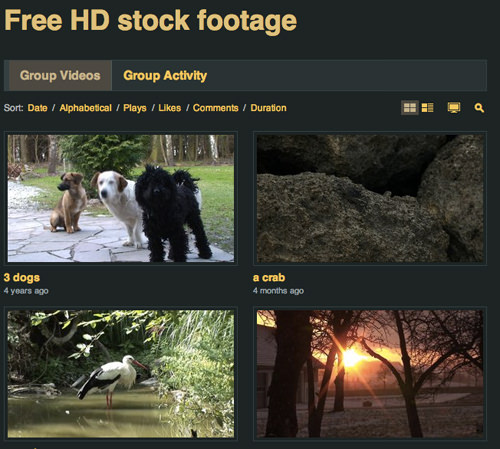Open the crab rocks video thumbnail
The height and width of the screenshot is (449, 500).
pyautogui.click(x=370, y=198)
